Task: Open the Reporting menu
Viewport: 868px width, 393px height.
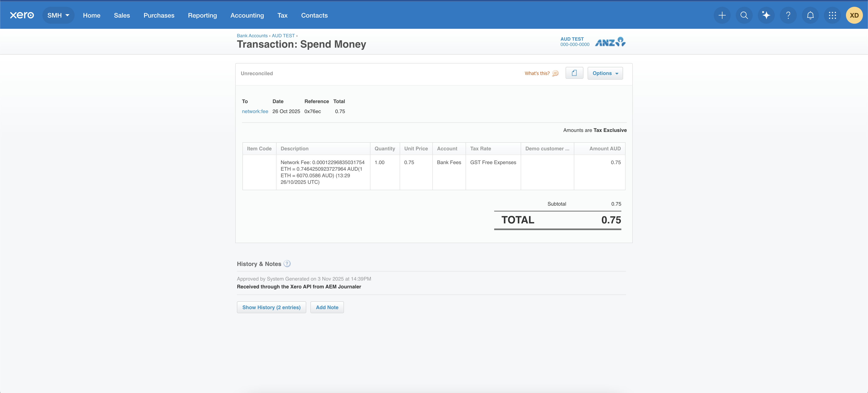Action: click(202, 15)
